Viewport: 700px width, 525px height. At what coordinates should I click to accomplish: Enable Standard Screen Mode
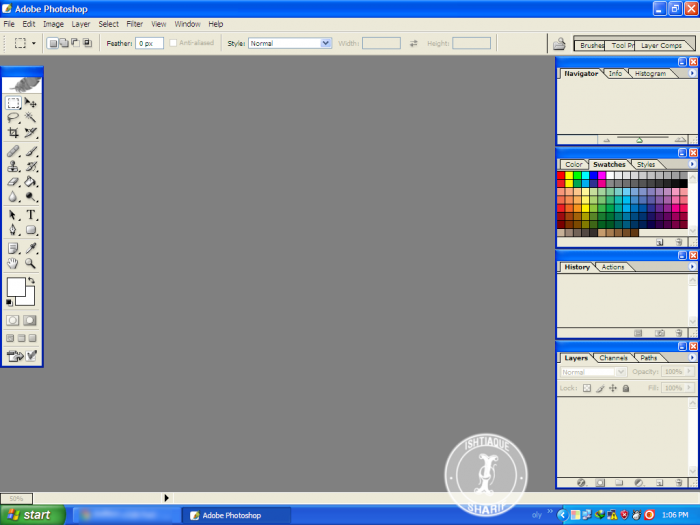pyautogui.click(x=10, y=338)
